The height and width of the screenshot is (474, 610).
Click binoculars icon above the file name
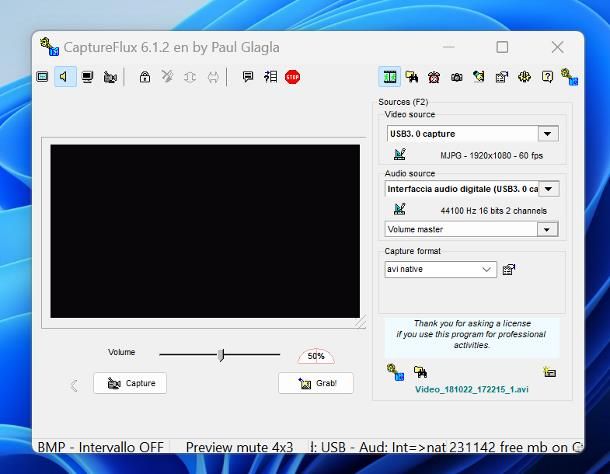pos(421,372)
